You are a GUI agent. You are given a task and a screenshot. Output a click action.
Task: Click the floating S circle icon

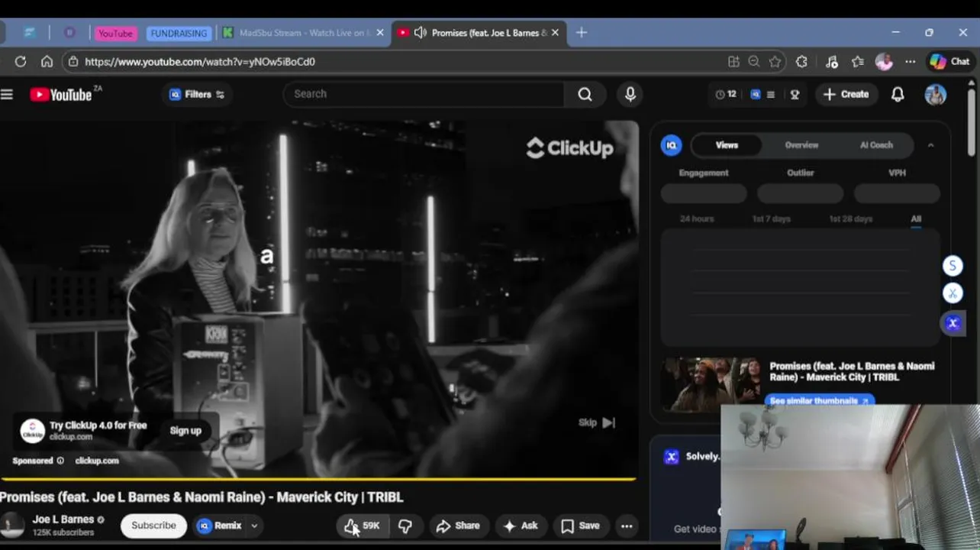pos(953,266)
